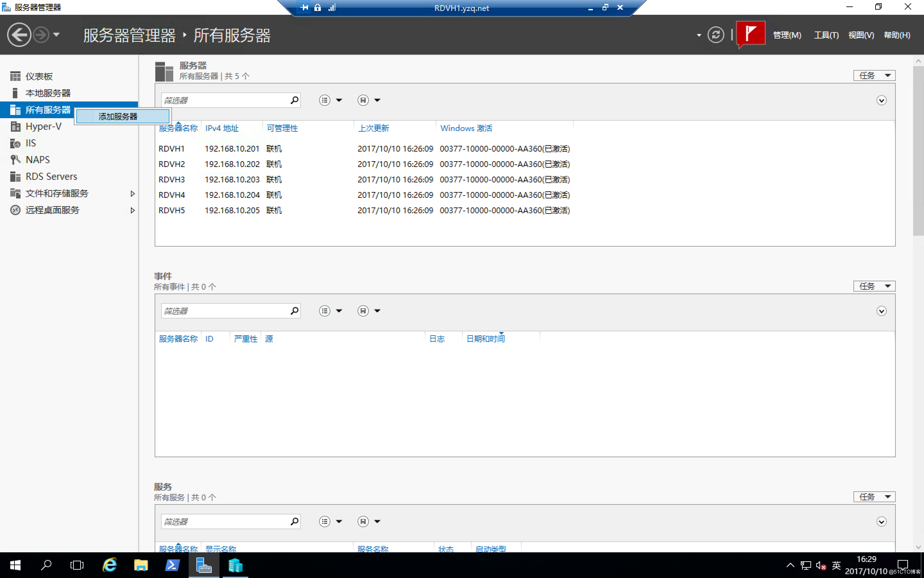
Task: Click search magnifier in 事件 filter
Action: (x=295, y=311)
